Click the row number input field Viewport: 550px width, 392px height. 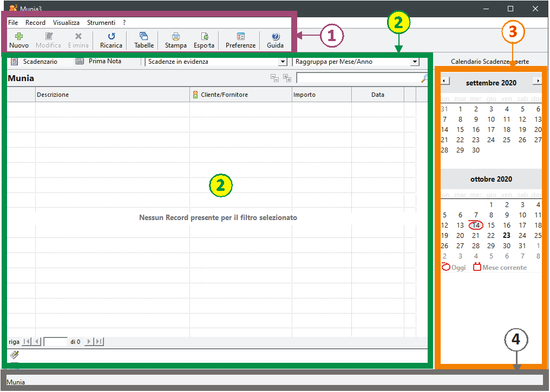(55, 342)
